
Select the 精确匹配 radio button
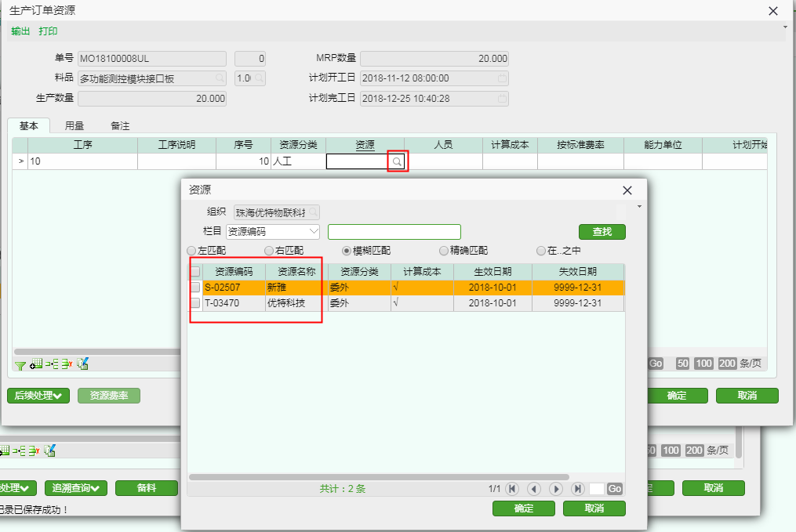[444, 251]
